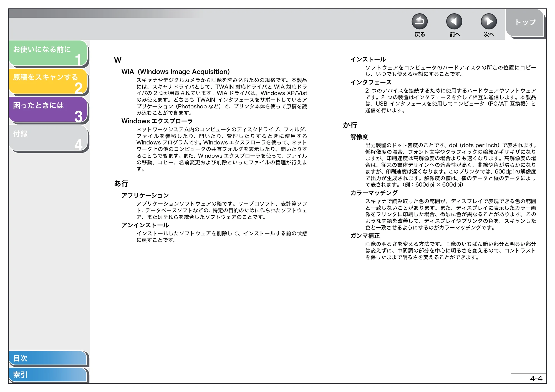The image size is (555, 392).
Task: Open the 目次 table of contents
Action: tap(48, 358)
